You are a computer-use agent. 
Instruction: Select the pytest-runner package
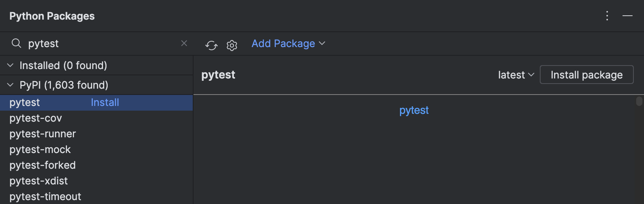(x=43, y=134)
